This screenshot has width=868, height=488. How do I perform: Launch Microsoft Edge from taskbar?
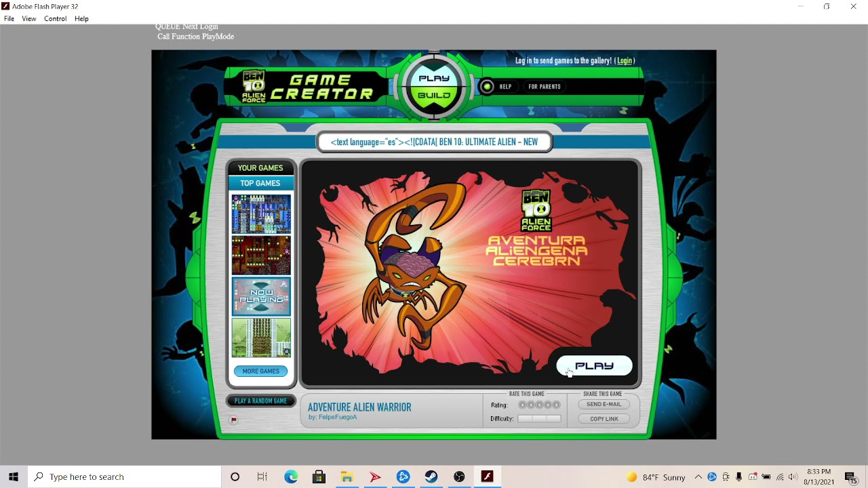pos(291,477)
